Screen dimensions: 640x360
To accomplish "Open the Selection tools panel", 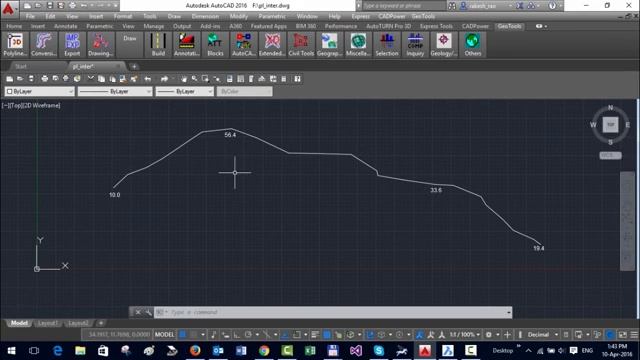I will coord(387,45).
